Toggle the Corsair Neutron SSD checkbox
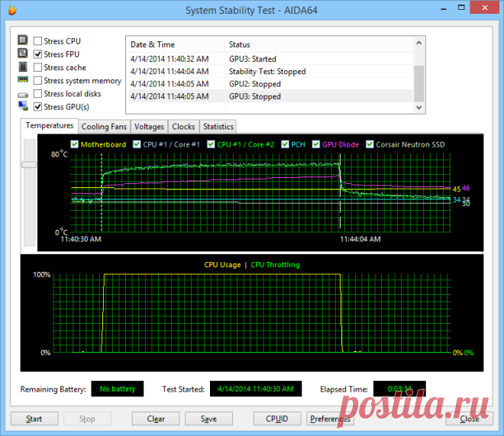 370,144
